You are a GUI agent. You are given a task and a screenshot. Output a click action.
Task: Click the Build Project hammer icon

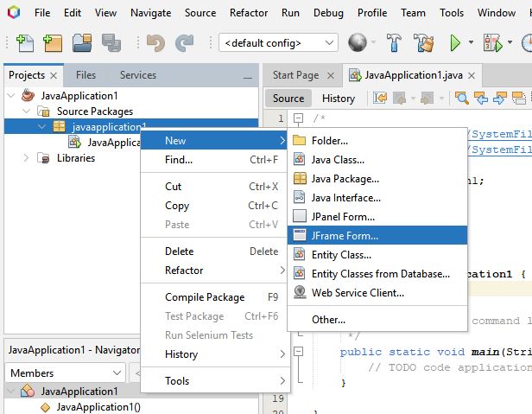394,43
